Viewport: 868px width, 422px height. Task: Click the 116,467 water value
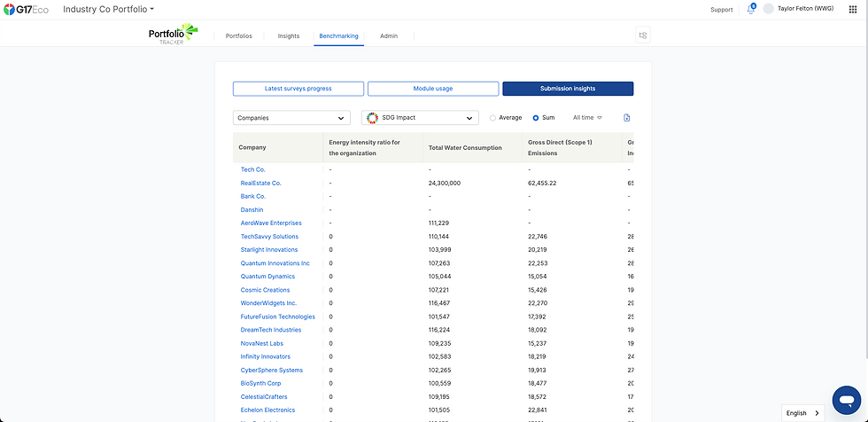coord(438,303)
